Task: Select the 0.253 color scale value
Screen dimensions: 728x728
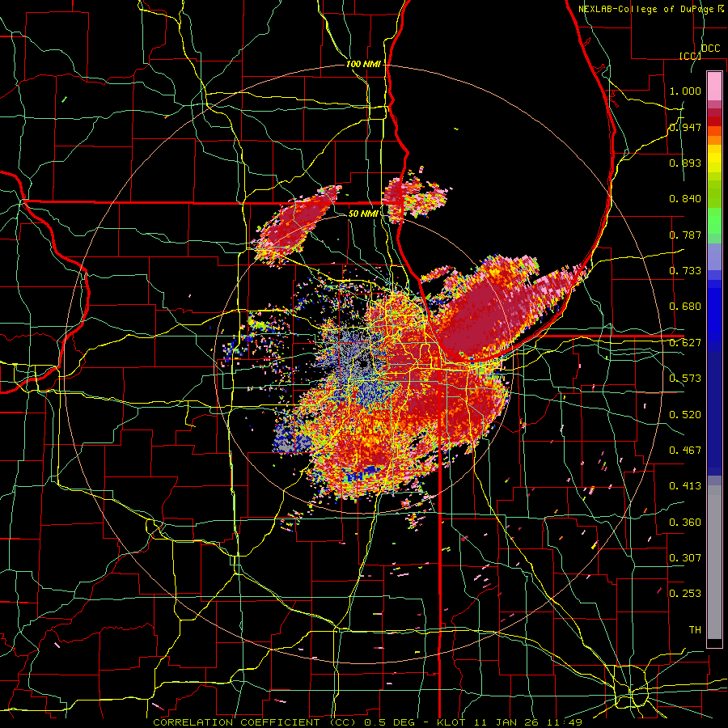Action: (685, 594)
